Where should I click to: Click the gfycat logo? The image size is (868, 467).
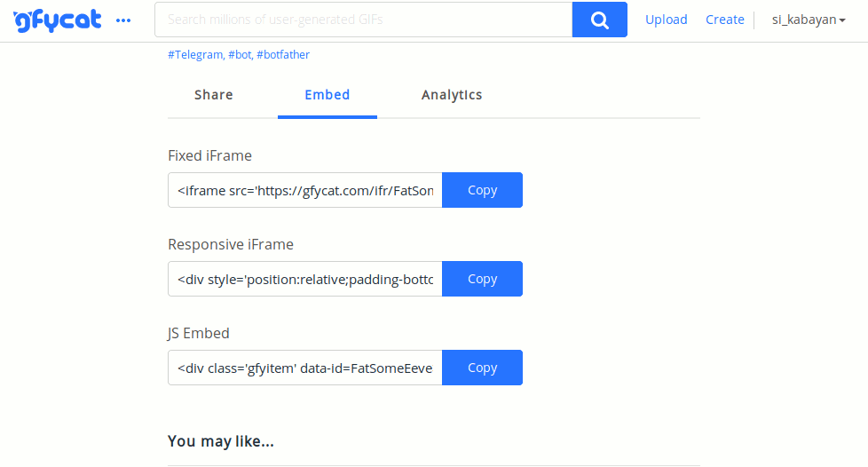click(x=58, y=20)
